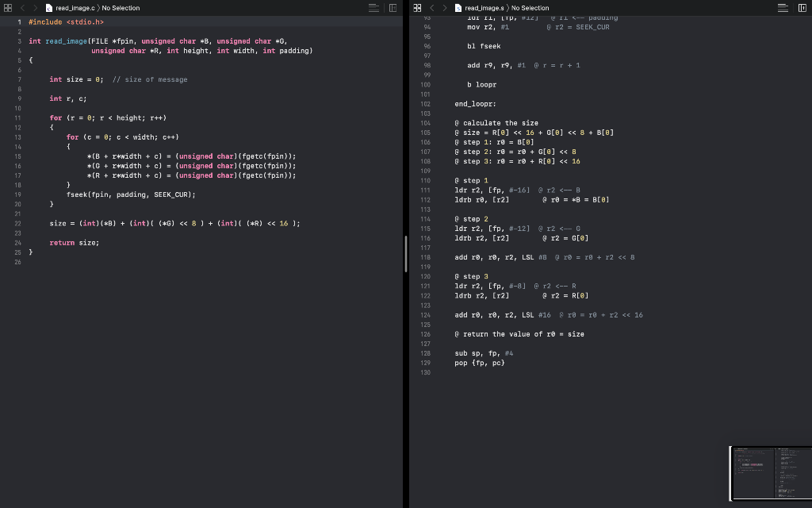This screenshot has width=812, height=508.
Task: Click the editor split grid icon above read_image.s
Action: 417,6
